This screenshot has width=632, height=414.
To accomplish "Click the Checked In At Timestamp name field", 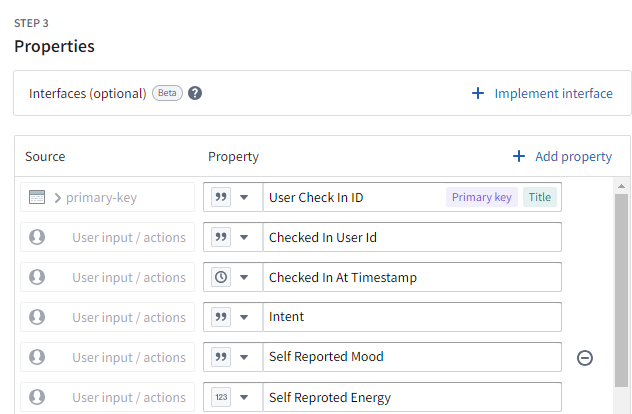I will pos(410,277).
